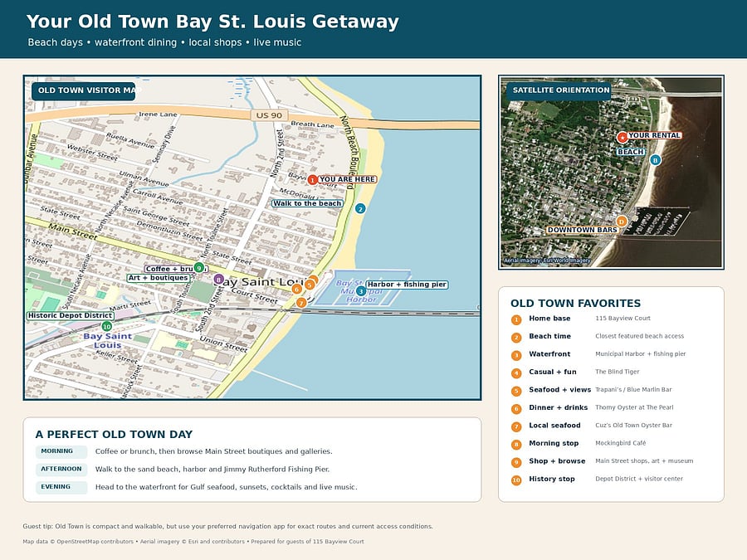Select the 'Historic Depot District' map label
The image size is (747, 560).
point(70,315)
